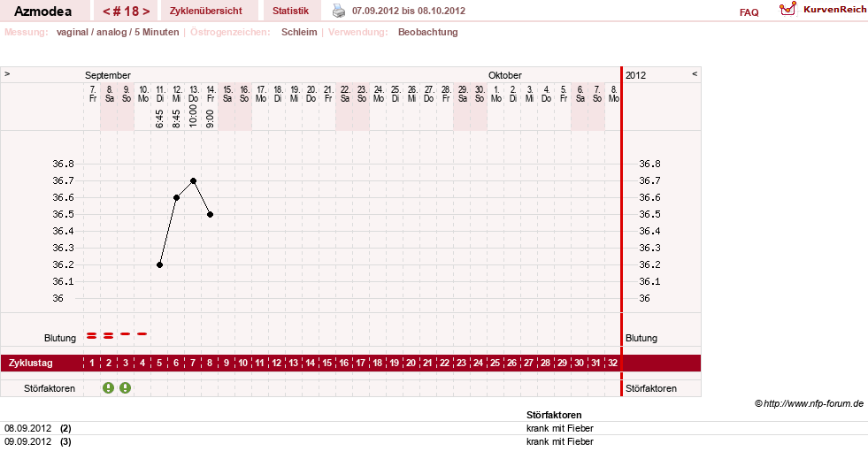This screenshot has width=868, height=467.
Task: Open the KurvenReich link
Action: coord(834,10)
